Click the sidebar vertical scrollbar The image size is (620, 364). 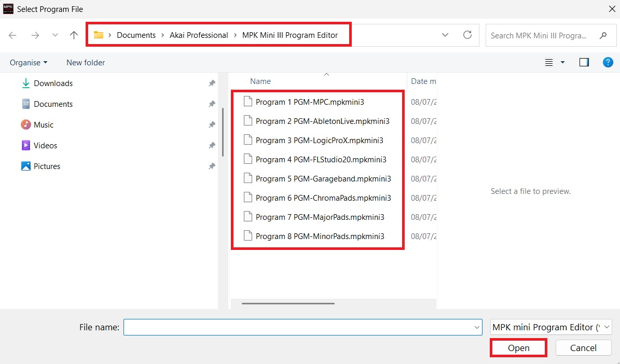[x=223, y=132]
